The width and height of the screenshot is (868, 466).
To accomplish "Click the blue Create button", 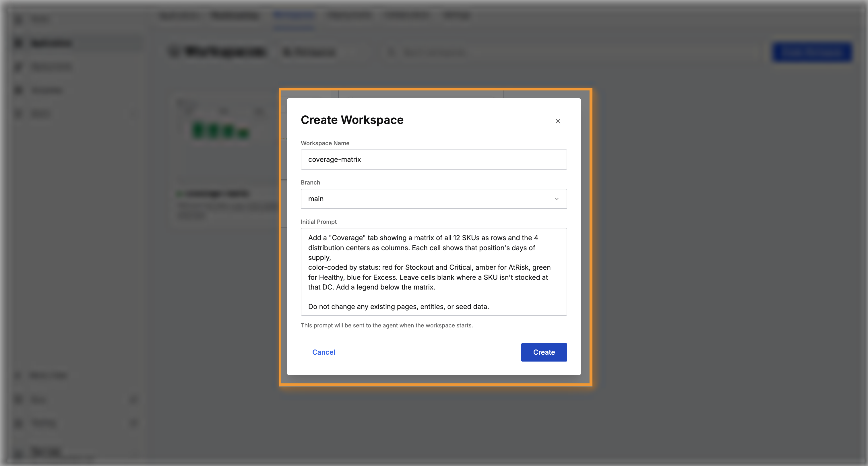I will pyautogui.click(x=544, y=352).
